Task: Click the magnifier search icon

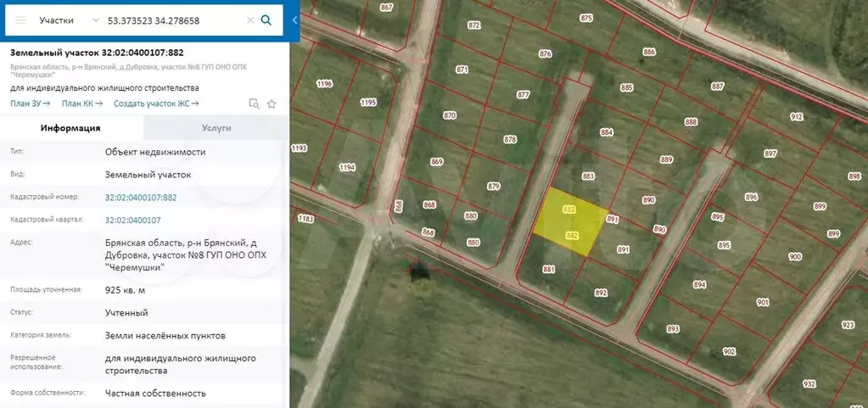Action: pos(266,20)
